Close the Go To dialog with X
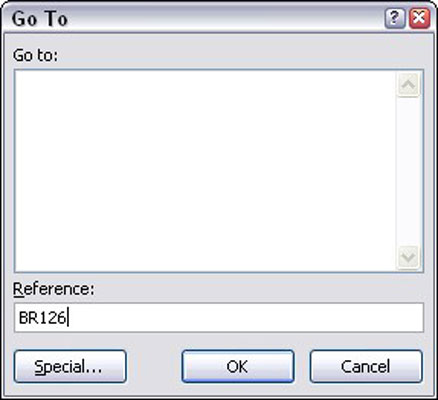This screenshot has height=400, width=438. point(420,18)
